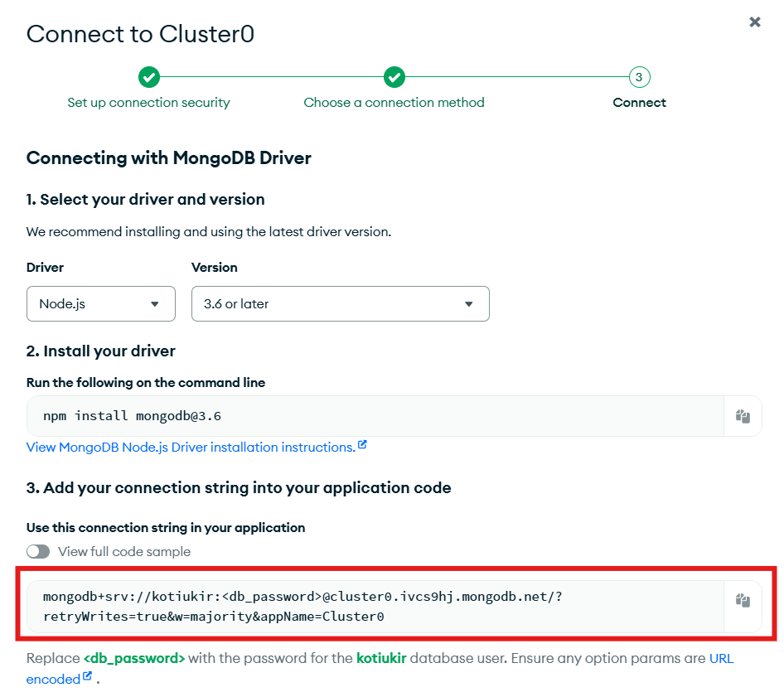Click external link icon beside 'encoded'

point(88,676)
